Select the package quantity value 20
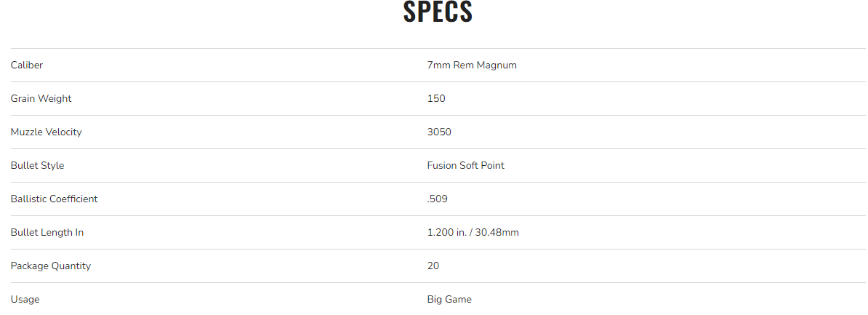This screenshot has height=315, width=868. tap(433, 266)
